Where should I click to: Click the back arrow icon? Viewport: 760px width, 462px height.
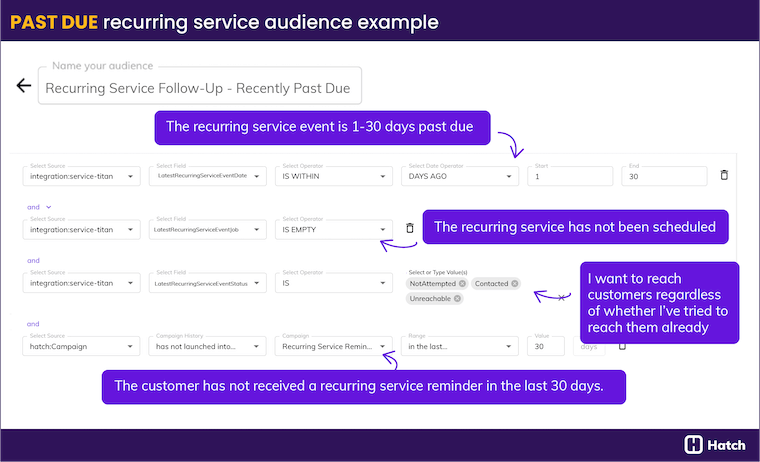pyautogui.click(x=24, y=86)
